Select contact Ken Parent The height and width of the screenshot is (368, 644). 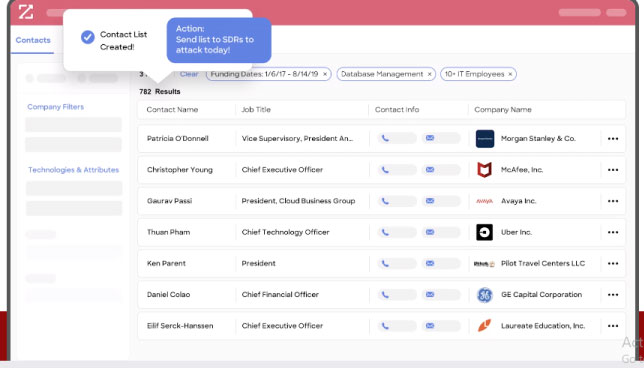tap(166, 263)
